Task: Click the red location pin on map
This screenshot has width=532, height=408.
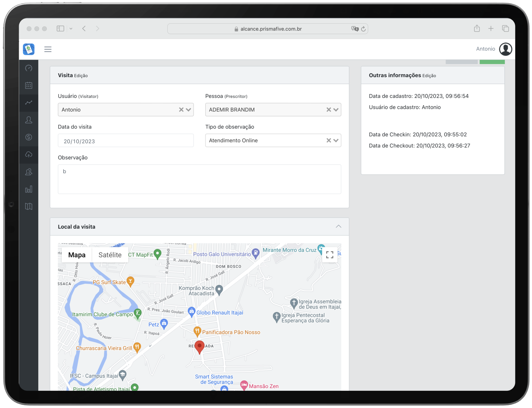Action: coord(199,347)
